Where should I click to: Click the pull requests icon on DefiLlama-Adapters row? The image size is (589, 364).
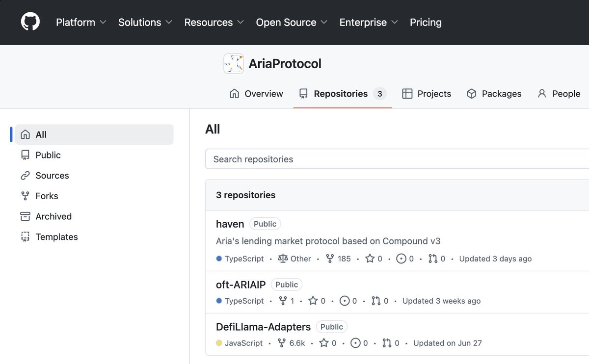[387, 343]
